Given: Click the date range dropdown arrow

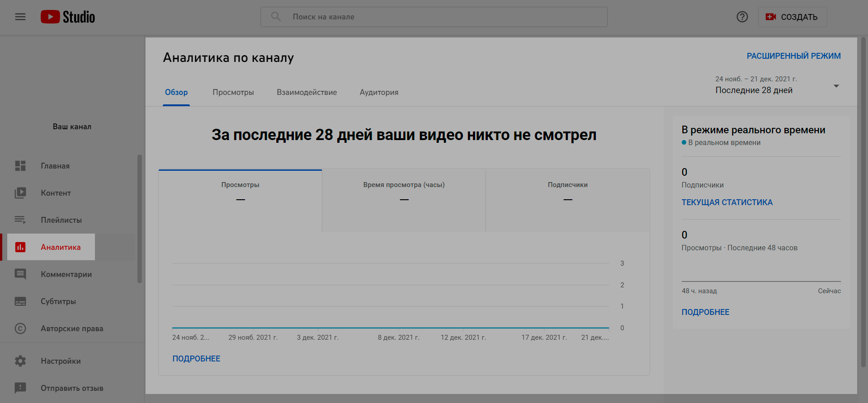Looking at the screenshot, I should [836, 86].
